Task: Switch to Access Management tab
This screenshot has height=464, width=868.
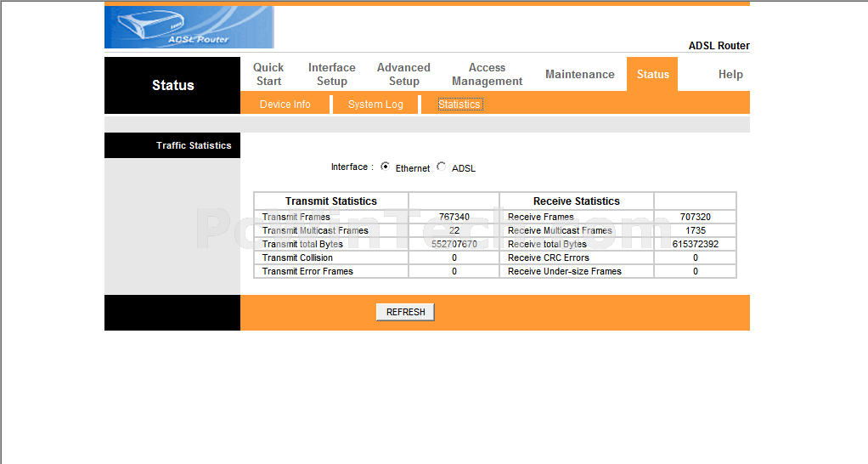Action: click(488, 74)
